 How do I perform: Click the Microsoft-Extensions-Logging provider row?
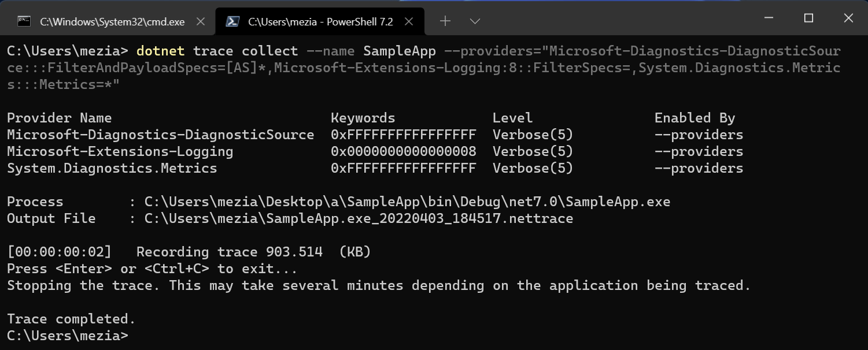click(x=120, y=152)
